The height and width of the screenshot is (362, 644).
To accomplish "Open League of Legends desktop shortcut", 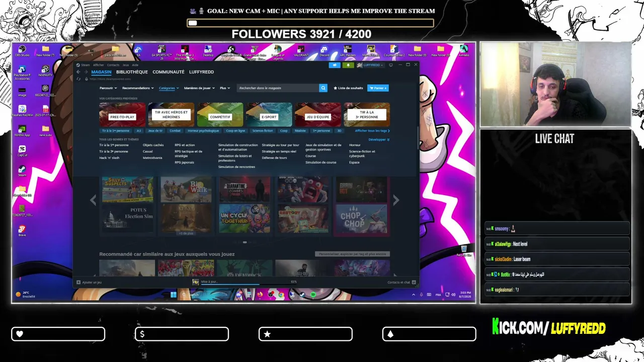I will (x=278, y=52).
